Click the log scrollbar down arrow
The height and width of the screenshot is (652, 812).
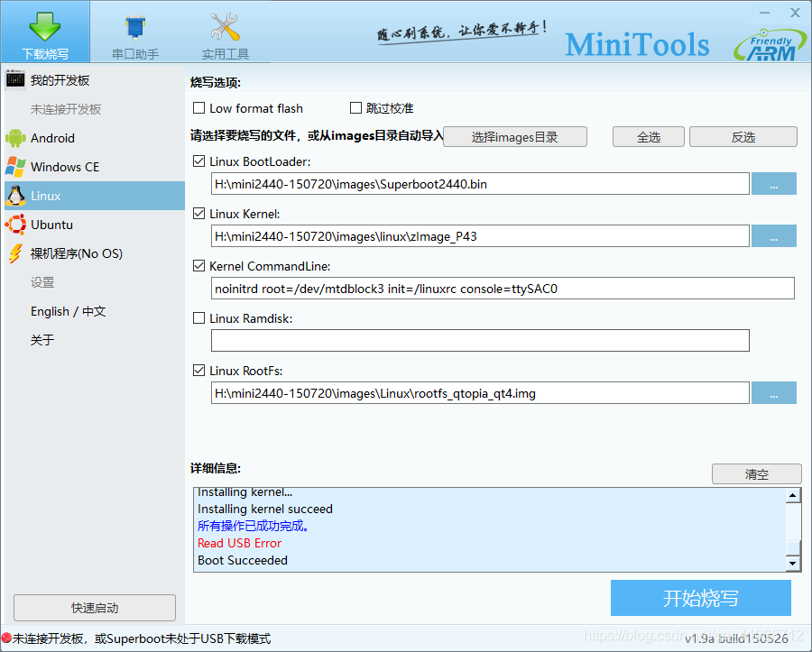793,563
